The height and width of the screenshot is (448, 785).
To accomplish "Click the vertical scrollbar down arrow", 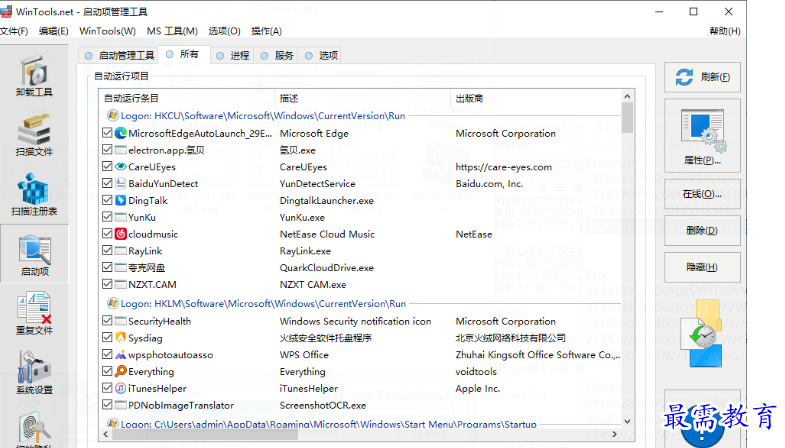I will [627, 421].
